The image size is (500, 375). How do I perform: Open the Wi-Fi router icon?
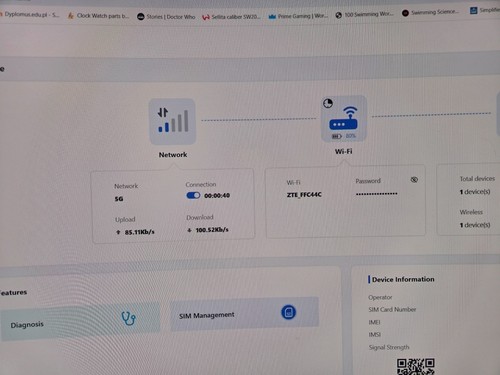343,120
